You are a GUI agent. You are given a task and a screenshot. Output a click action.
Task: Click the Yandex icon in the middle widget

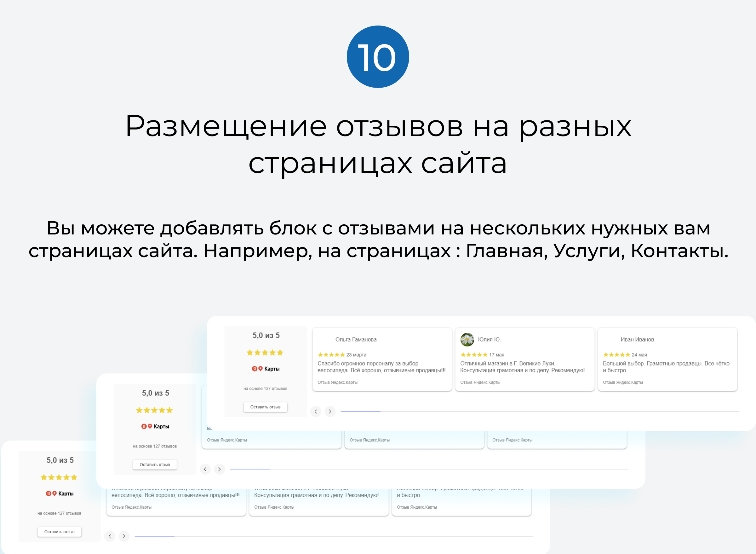144,426
